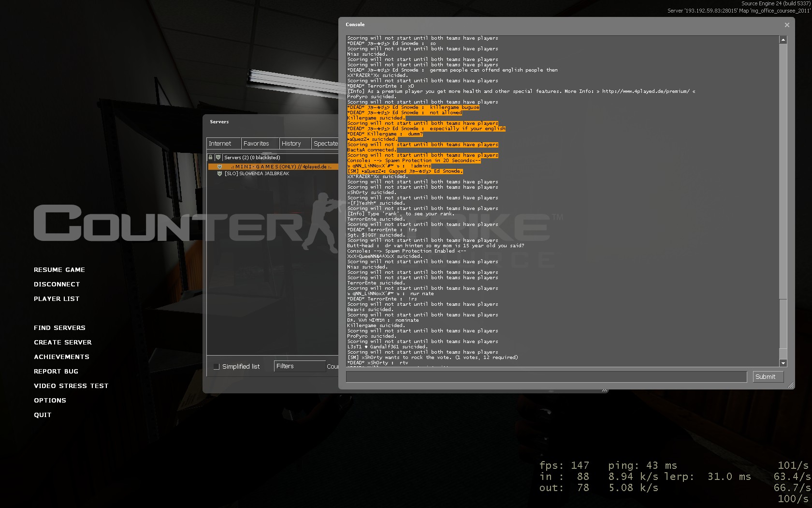Click console scrollbar up arrow
The height and width of the screenshot is (508, 812).
783,40
